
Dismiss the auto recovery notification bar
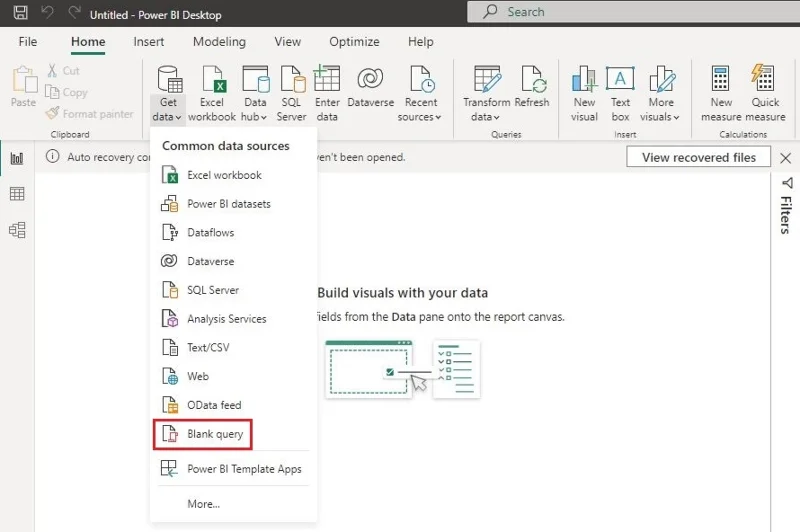(786, 158)
